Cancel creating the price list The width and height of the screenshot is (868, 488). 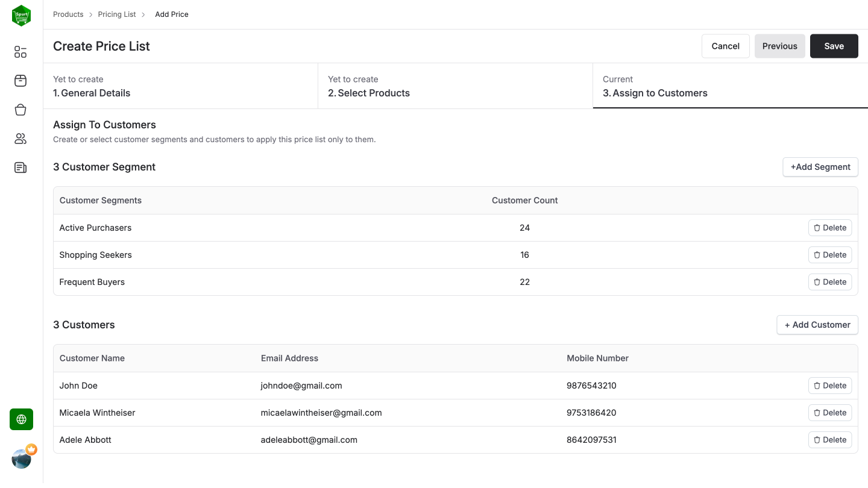[725, 46]
